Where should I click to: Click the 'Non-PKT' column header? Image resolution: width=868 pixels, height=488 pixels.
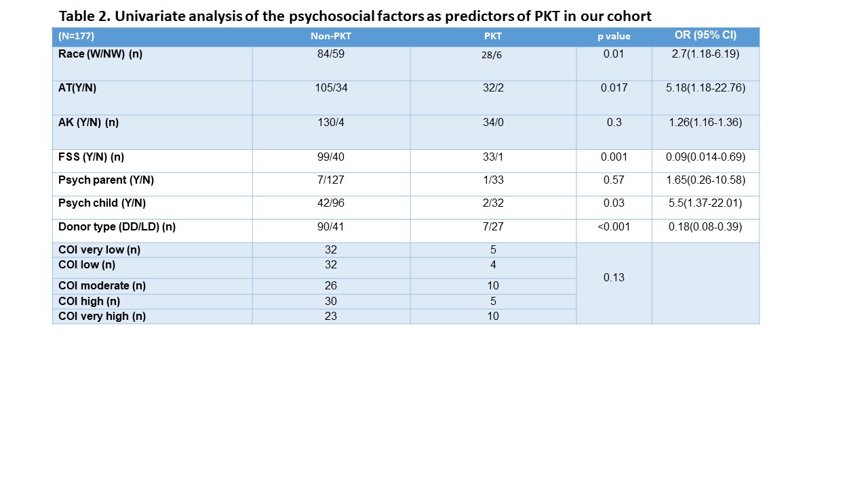[x=331, y=37]
